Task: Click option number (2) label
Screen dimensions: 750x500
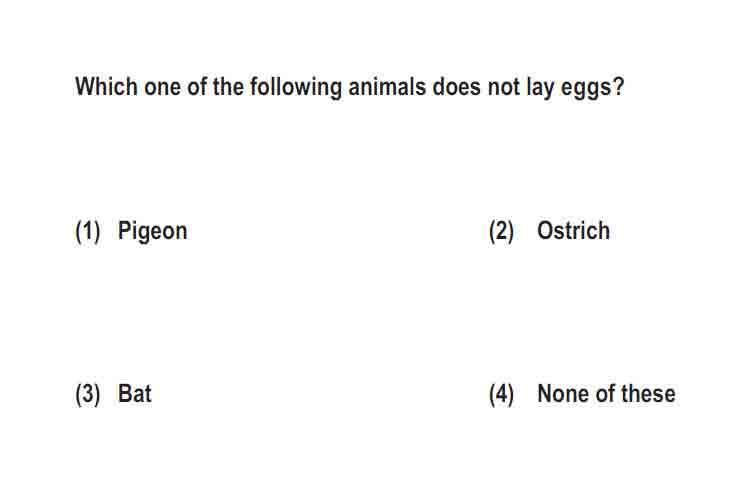Action: 501,232
